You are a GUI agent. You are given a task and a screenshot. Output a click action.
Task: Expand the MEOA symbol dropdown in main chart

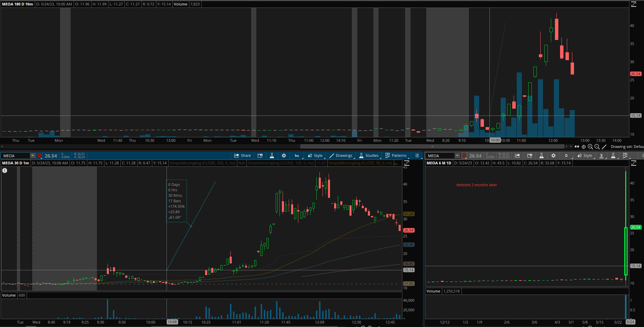pos(33,156)
